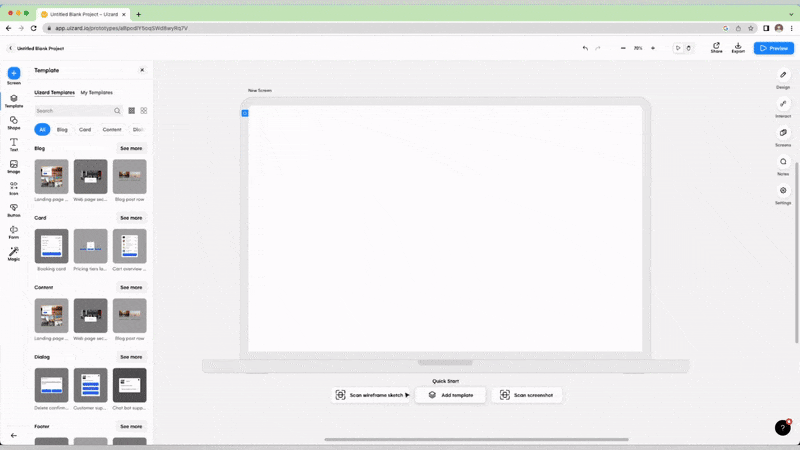
Task: Switch templates to grid view
Action: pos(144,111)
